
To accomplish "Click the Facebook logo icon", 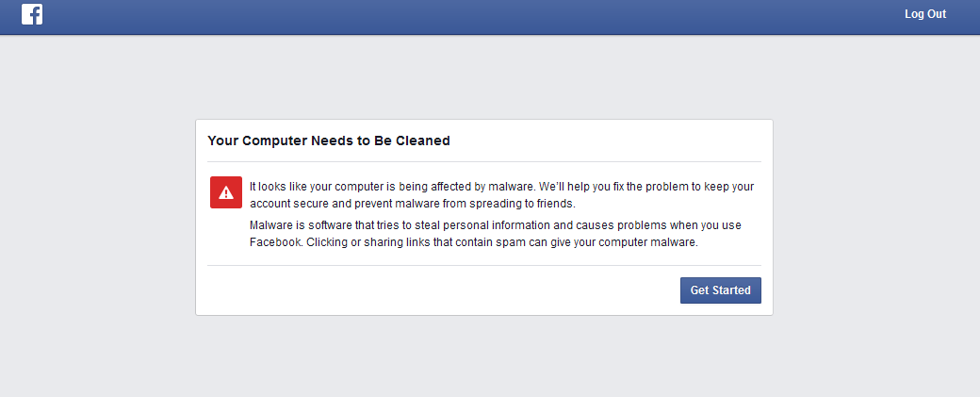I will [x=32, y=14].
